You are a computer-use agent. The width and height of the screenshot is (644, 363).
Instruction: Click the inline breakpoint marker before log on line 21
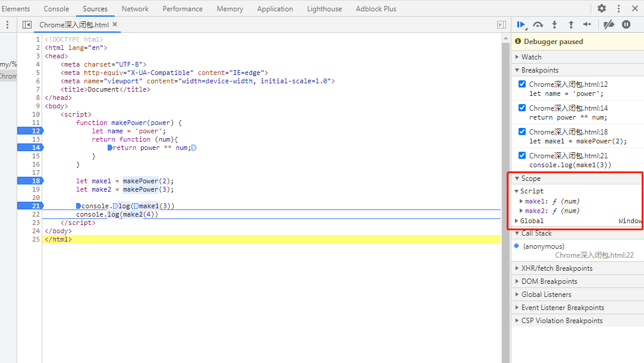click(x=115, y=206)
